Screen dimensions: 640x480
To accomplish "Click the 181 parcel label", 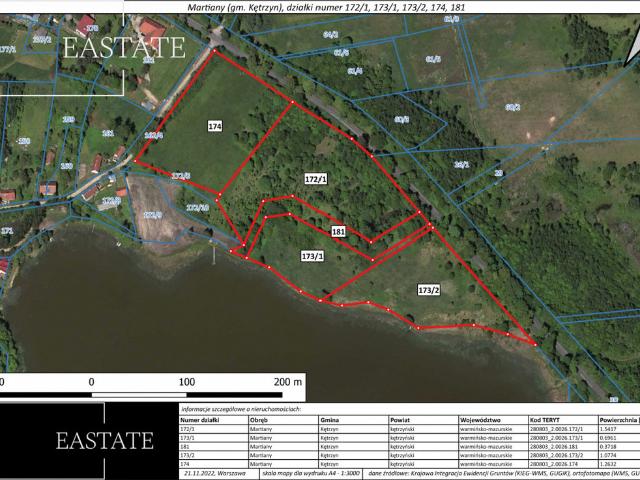I will tap(338, 230).
